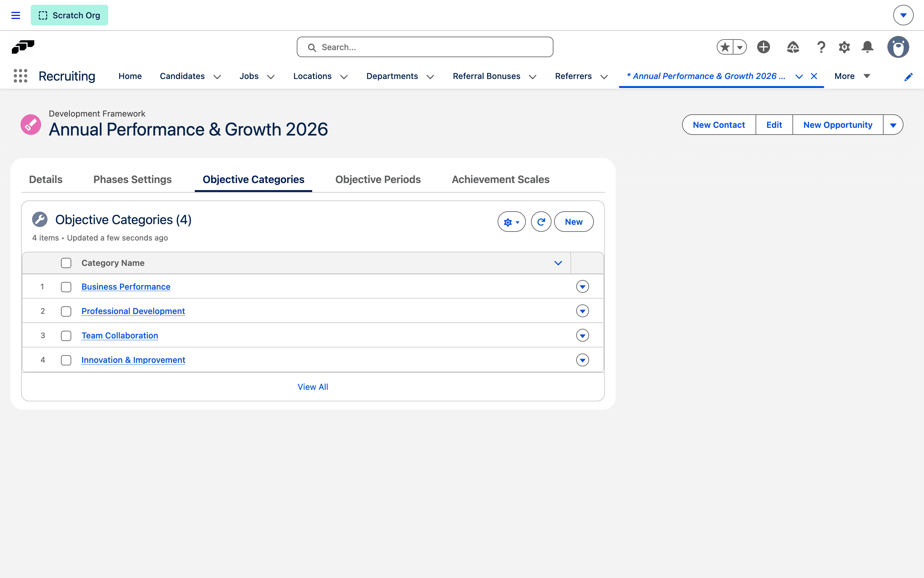Open the App Launcher dots grid

(x=21, y=76)
